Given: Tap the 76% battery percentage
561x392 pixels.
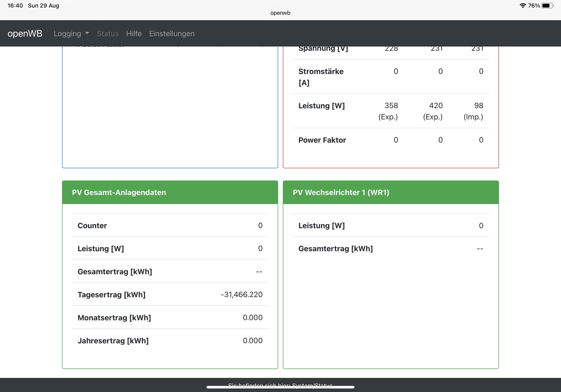Looking at the screenshot, I should [x=534, y=6].
